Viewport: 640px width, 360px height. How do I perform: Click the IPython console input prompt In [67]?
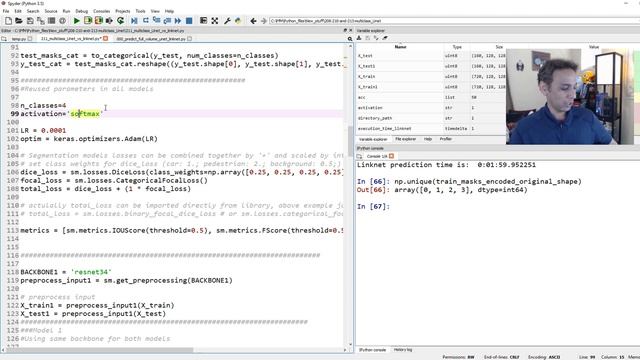tap(373, 207)
